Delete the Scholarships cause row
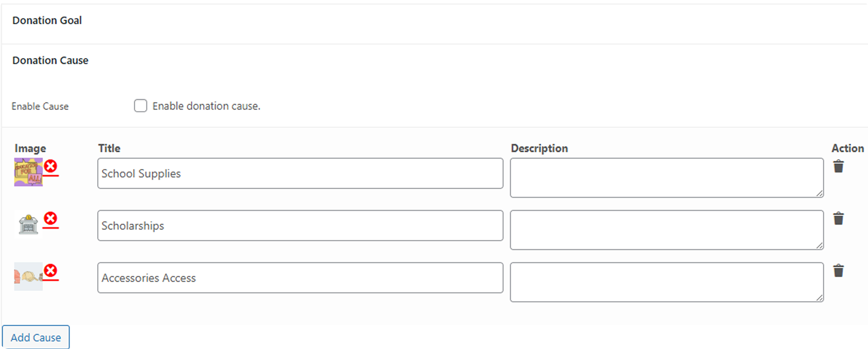The height and width of the screenshot is (349, 868). pyautogui.click(x=838, y=219)
